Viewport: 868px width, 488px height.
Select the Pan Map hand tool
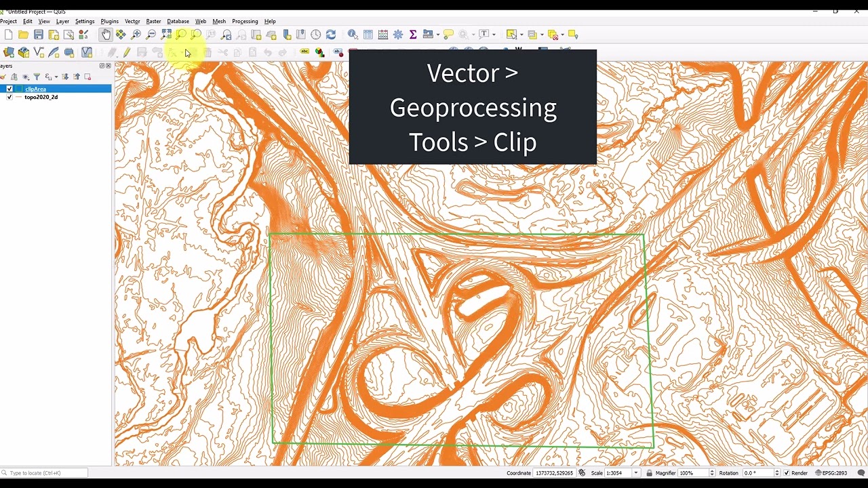[106, 35]
